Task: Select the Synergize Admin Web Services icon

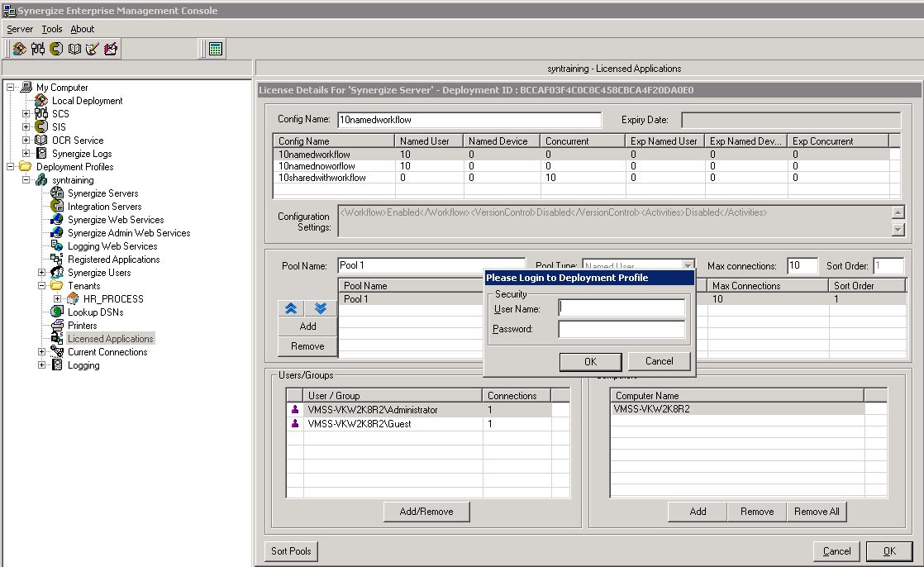Action: click(x=57, y=233)
